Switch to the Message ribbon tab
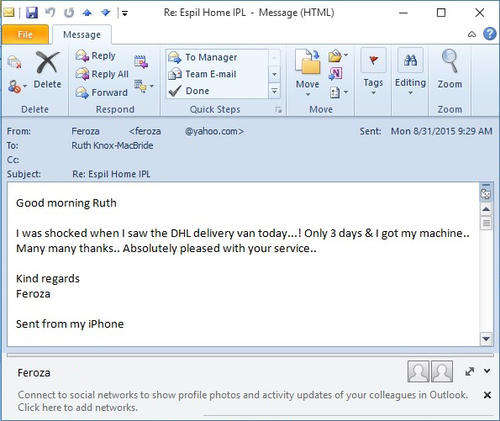500x421 pixels. [x=82, y=35]
